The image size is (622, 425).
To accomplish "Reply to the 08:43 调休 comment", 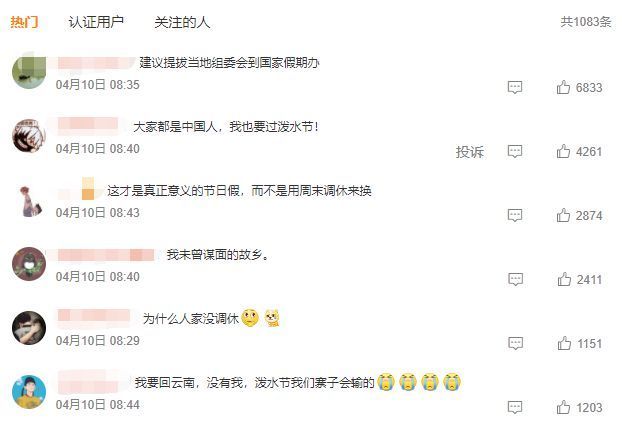I will 515,215.
